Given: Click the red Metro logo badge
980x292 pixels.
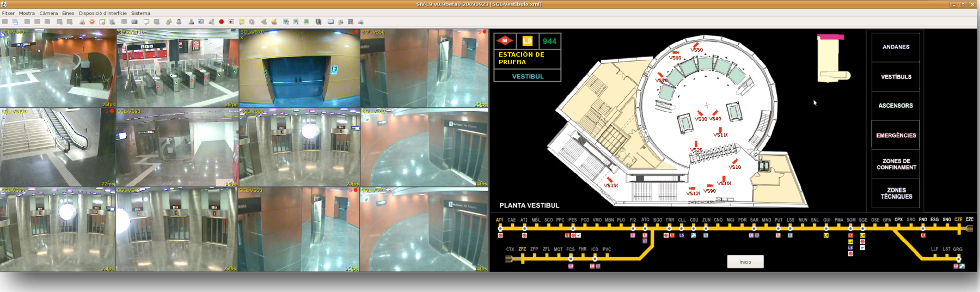Looking at the screenshot, I should 505,40.
